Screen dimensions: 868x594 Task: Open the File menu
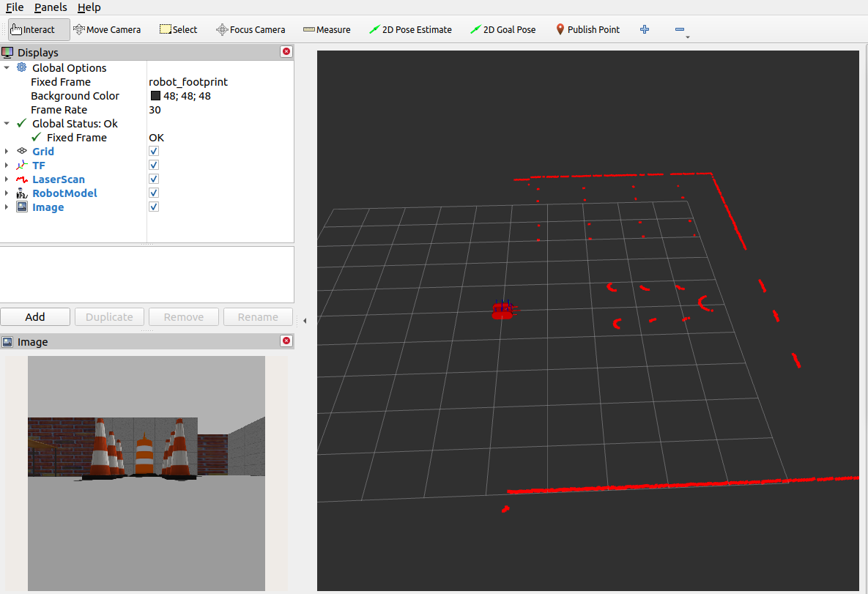click(14, 7)
